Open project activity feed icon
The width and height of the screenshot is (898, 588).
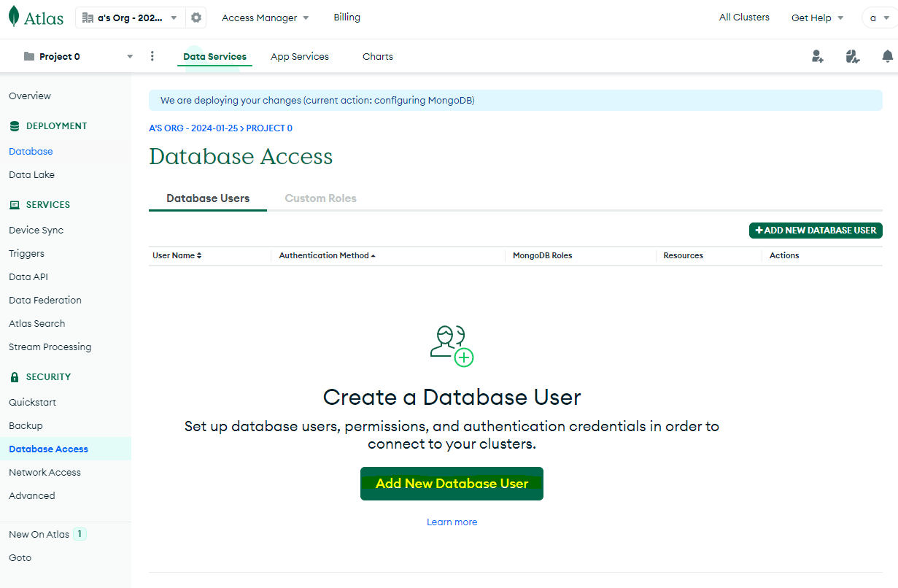[853, 56]
